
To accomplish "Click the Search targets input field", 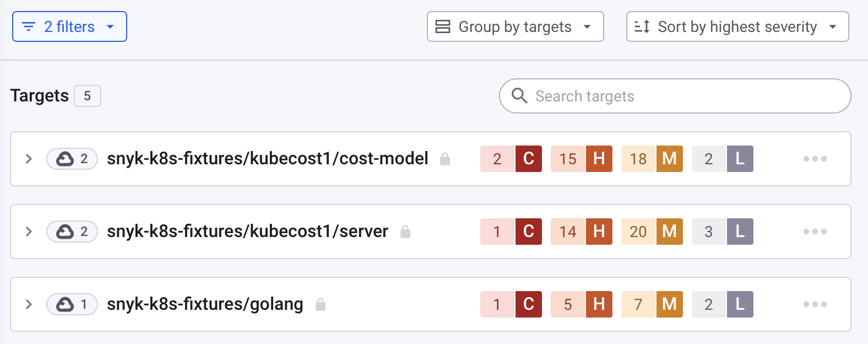I will click(683, 96).
